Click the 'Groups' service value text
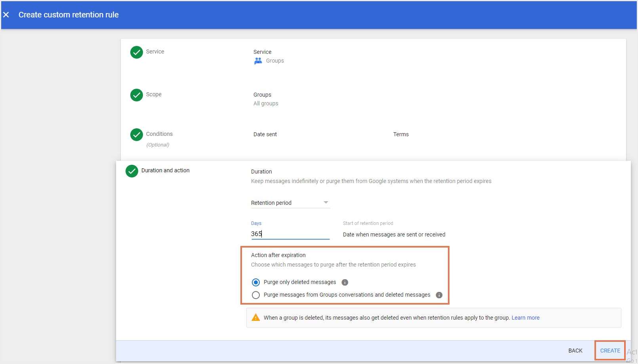This screenshot has height=364, width=638. coord(275,61)
